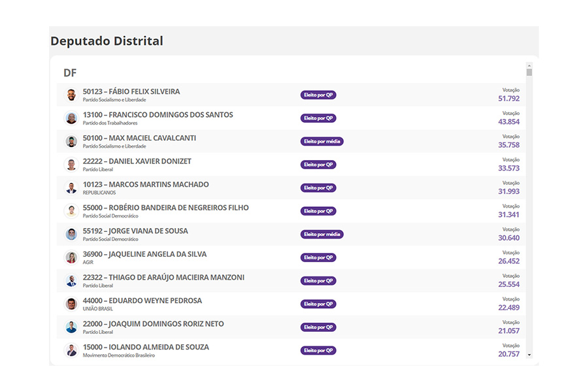Click the Deputado Distrital section title
Viewport: 588px width, 392px height.
(106, 41)
